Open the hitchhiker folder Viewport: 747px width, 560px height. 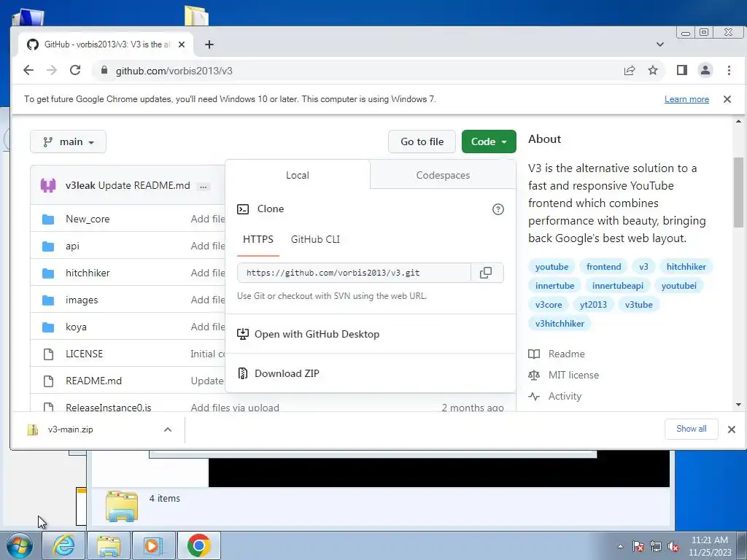coord(88,273)
